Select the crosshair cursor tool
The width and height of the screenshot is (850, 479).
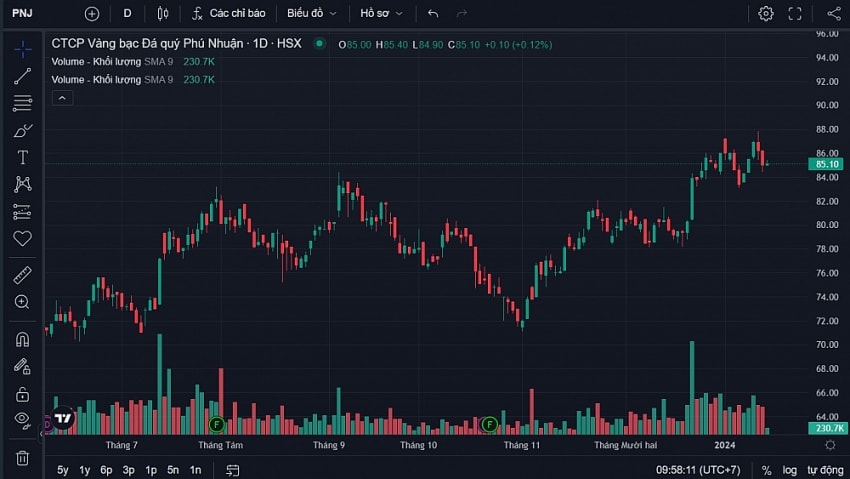(22, 50)
